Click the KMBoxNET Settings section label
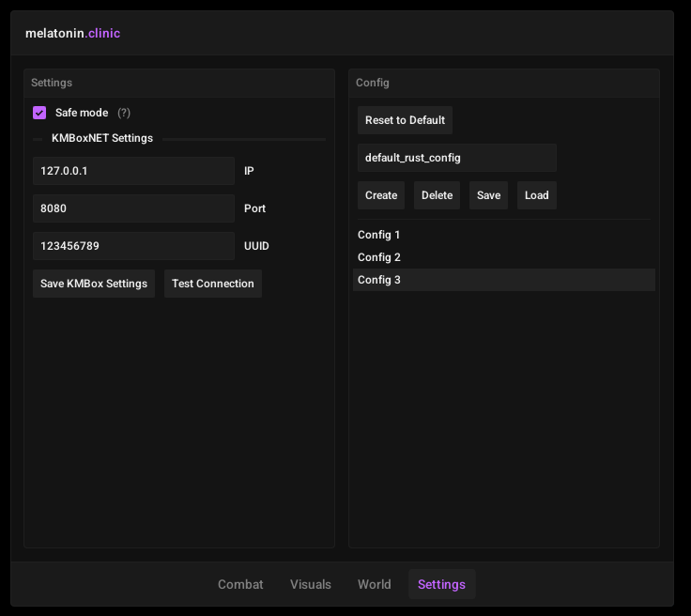 102,138
